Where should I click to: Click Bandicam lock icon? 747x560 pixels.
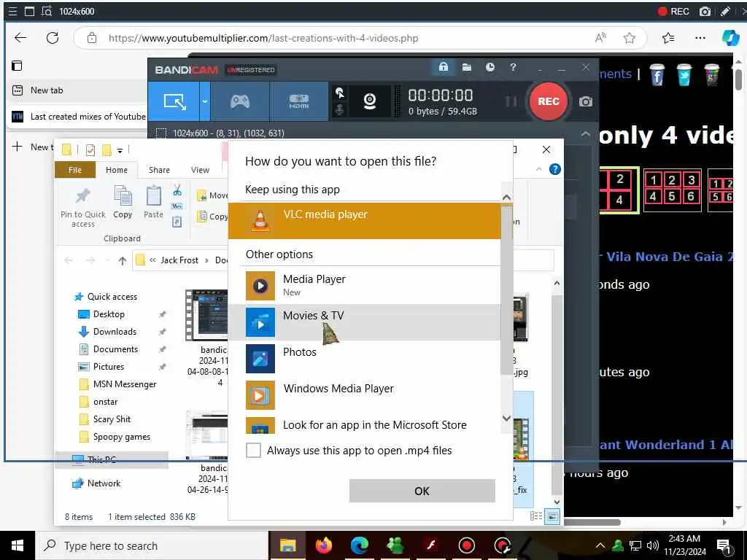coord(443,67)
